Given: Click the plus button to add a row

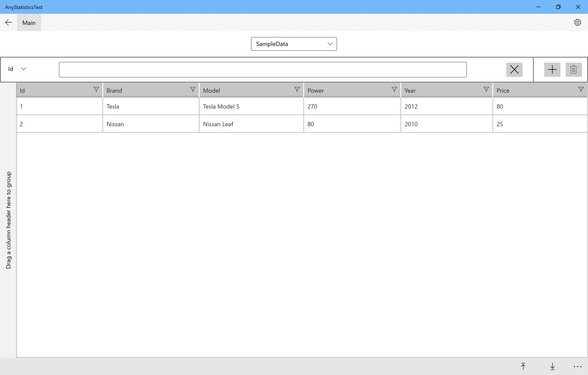Looking at the screenshot, I should [552, 70].
